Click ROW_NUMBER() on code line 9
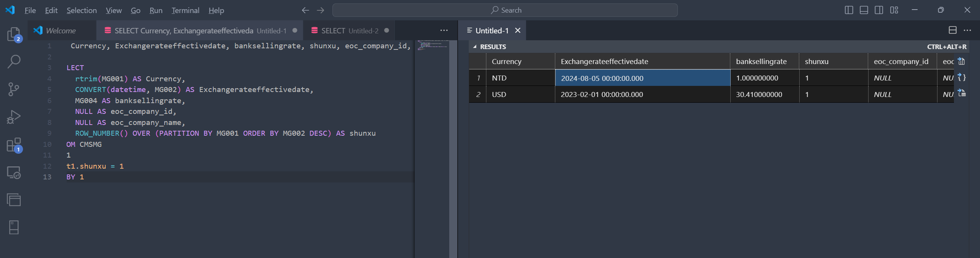980x258 pixels. [101, 133]
